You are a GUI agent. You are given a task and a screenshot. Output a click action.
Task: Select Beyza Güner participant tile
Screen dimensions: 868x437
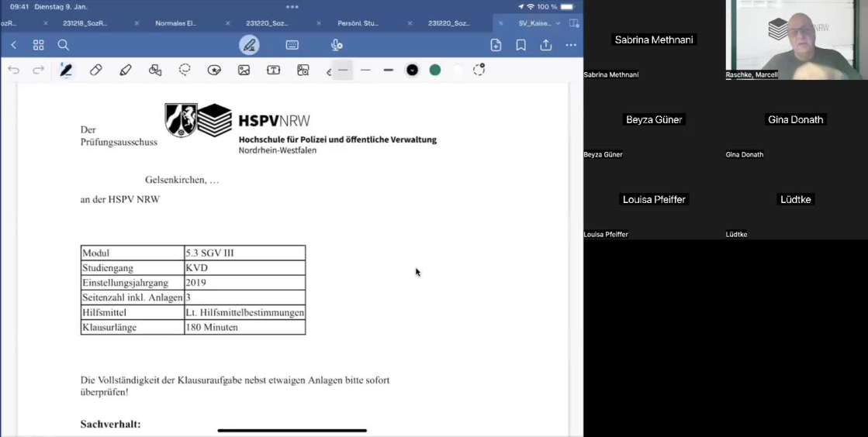(655, 119)
